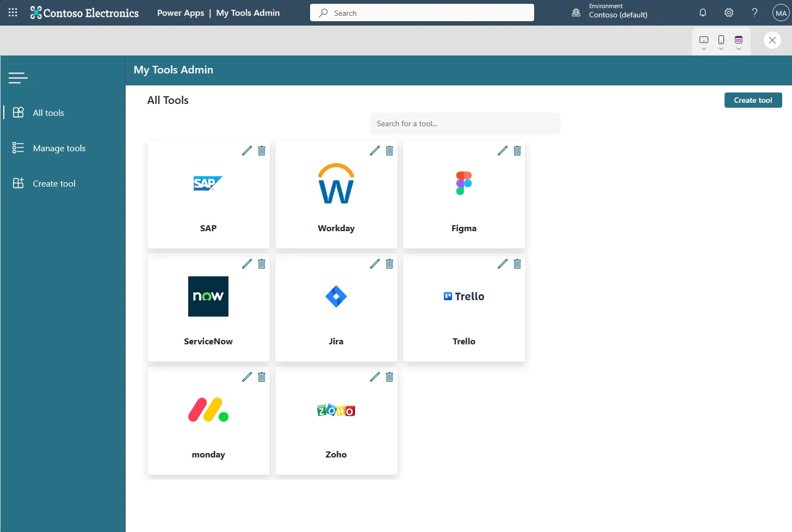This screenshot has width=792, height=532.
Task: Trash the ServiceNow tool
Action: [262, 264]
